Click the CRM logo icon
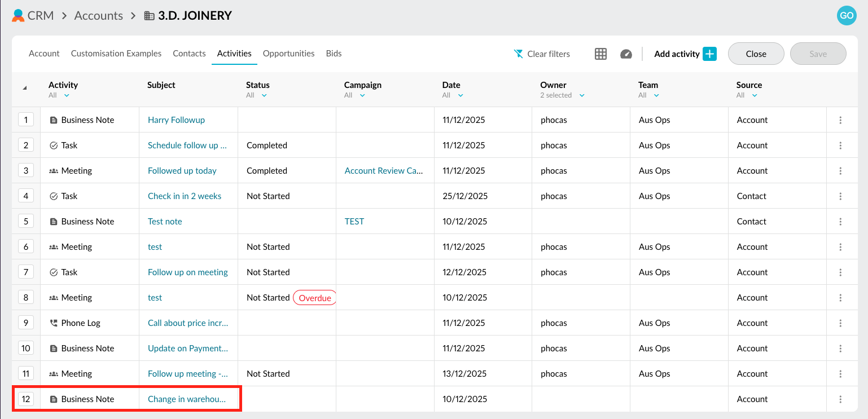 [18, 16]
